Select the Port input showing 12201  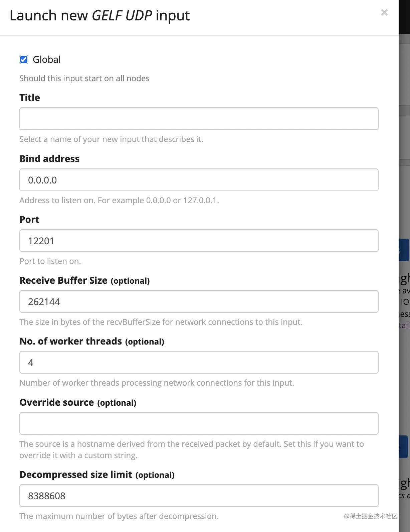coord(199,241)
